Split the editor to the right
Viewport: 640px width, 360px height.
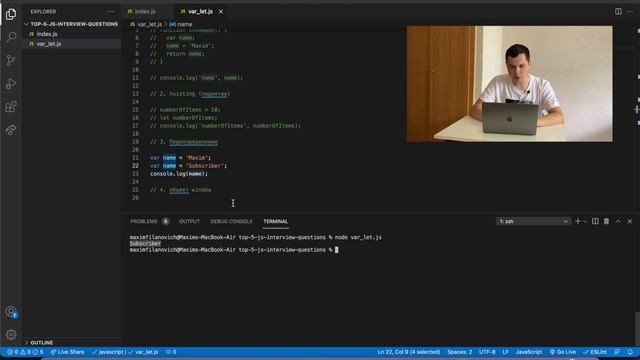[x=618, y=11]
